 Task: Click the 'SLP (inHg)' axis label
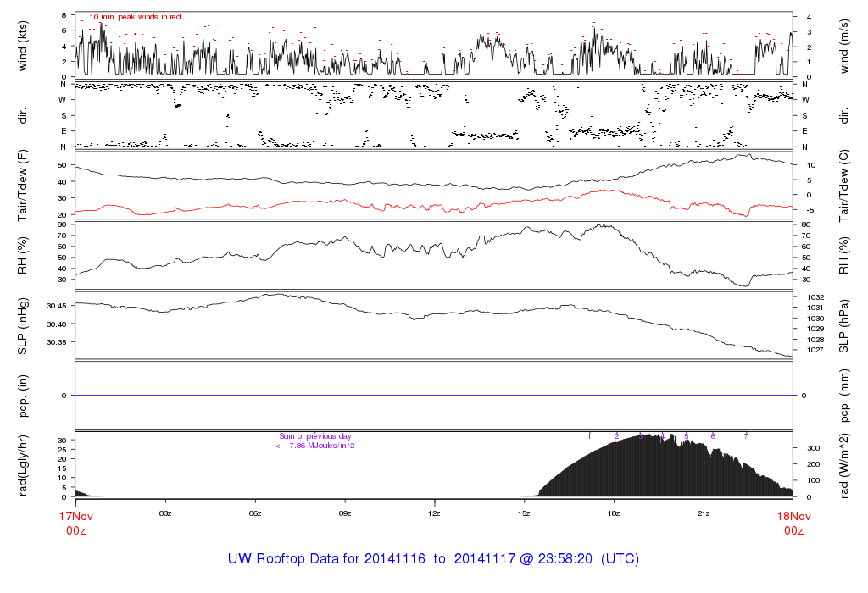(x=23, y=324)
